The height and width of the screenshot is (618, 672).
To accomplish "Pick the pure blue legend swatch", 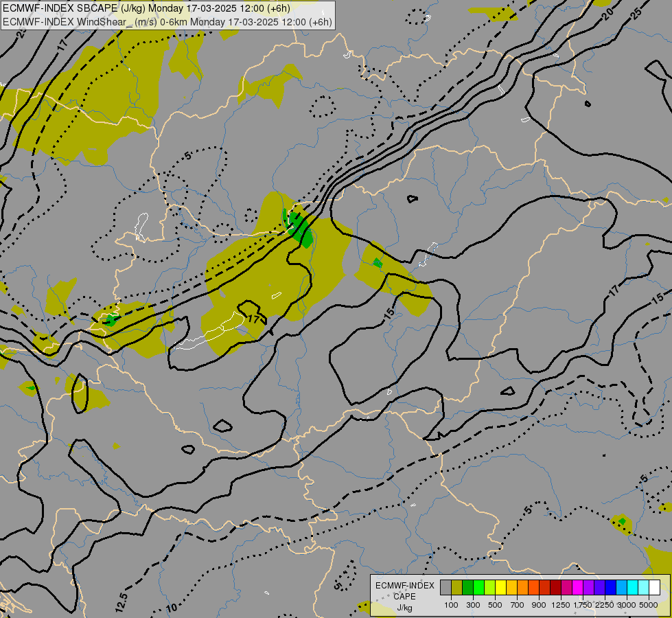I will 610,588.
